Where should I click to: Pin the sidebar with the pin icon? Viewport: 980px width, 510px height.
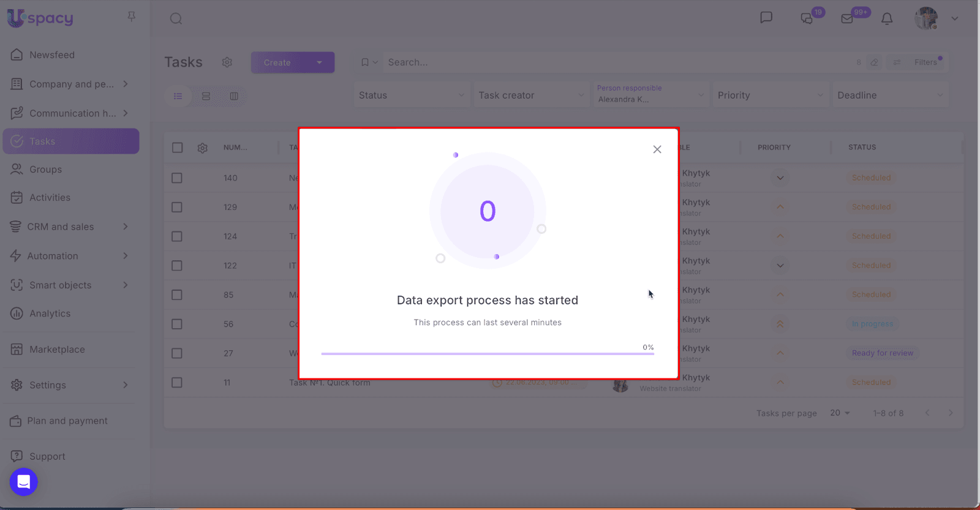(x=131, y=17)
